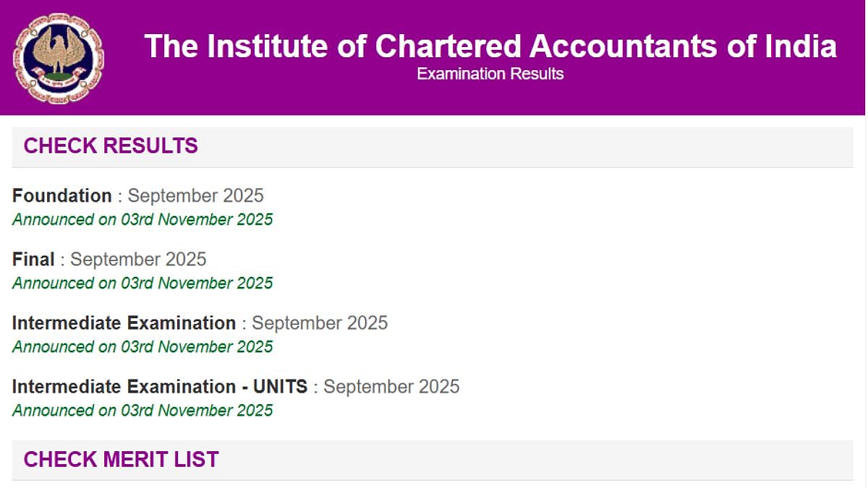Click the announcement date under Final result
The width and height of the screenshot is (868, 488).
(x=142, y=283)
